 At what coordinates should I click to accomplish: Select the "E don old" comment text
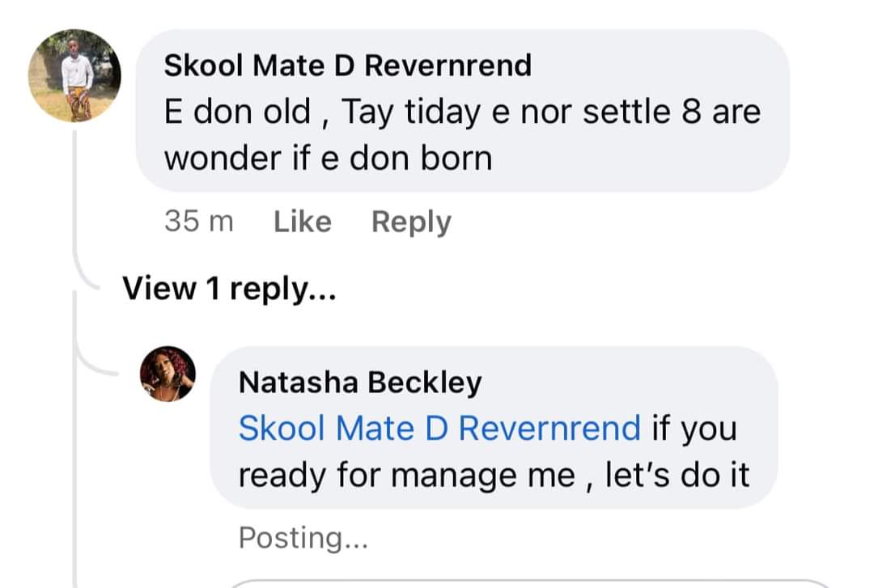238,112
